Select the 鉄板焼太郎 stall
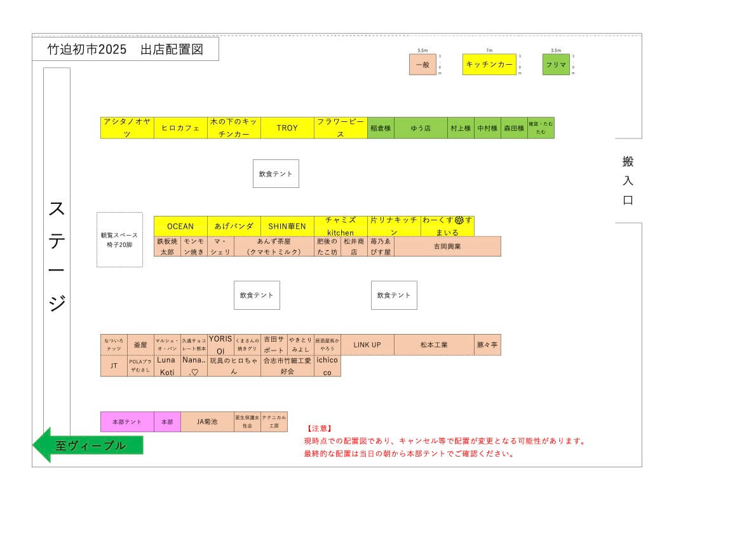Image resolution: width=756 pixels, height=534 pixels. coord(167,246)
